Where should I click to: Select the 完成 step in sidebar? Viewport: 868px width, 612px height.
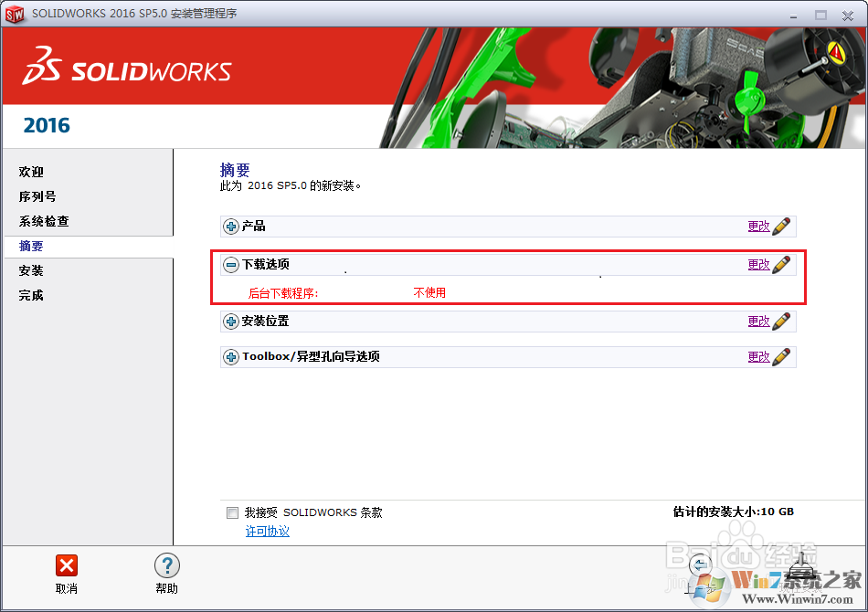[x=31, y=294]
